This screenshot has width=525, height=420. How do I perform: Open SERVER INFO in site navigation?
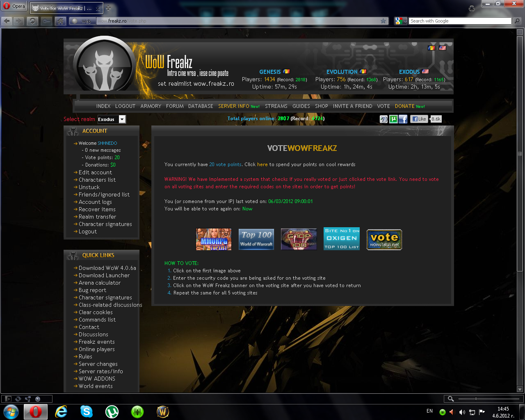pyautogui.click(x=233, y=106)
